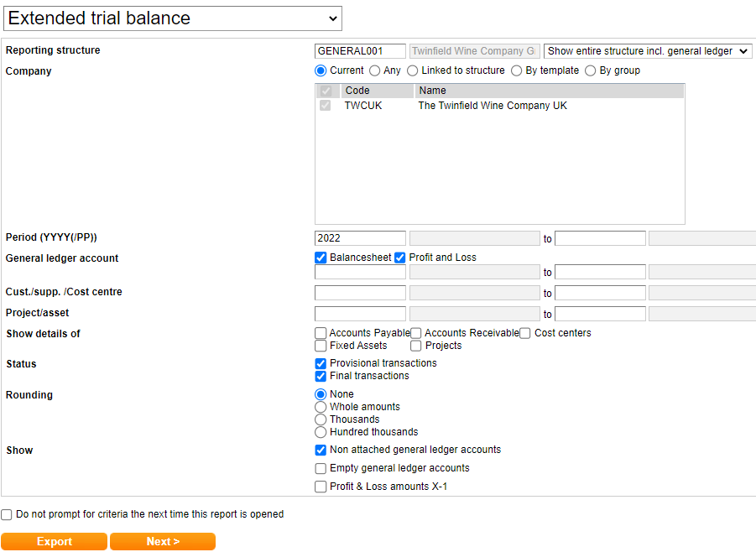Expand the Show entire structure dropdown
The width and height of the screenshot is (756, 552).
click(x=648, y=51)
